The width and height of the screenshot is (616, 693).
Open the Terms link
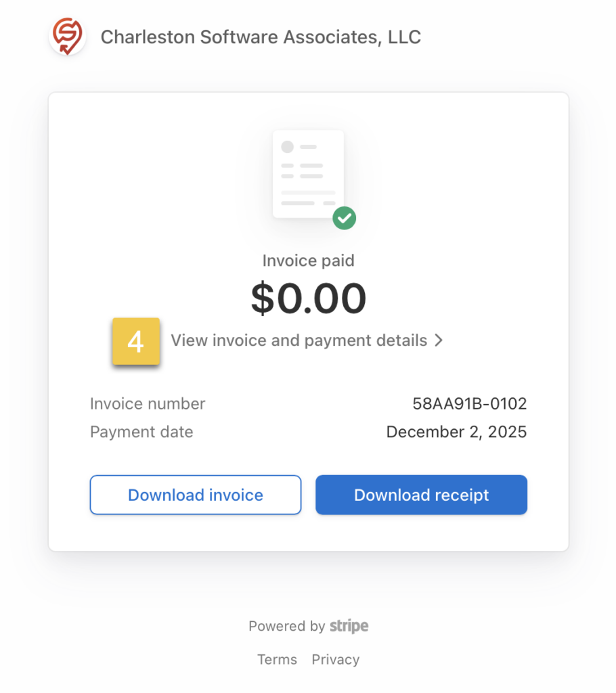click(277, 659)
